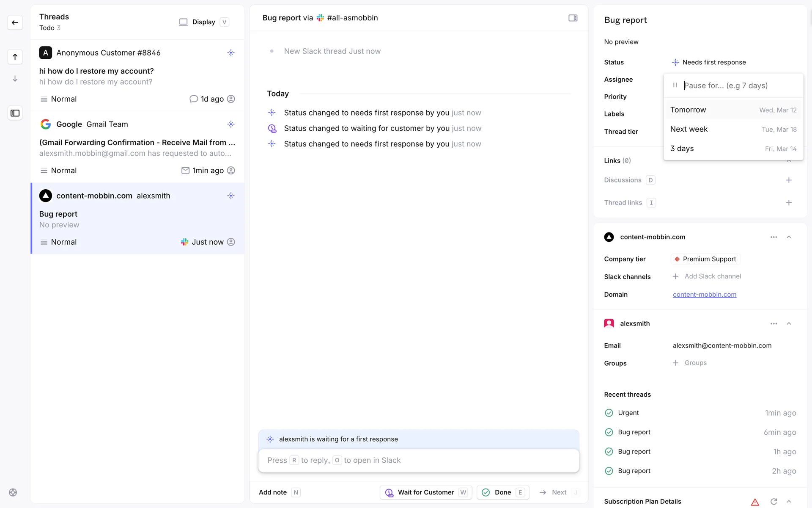The image size is (812, 508).
Task: Open alexsmith more options menu
Action: tap(774, 323)
